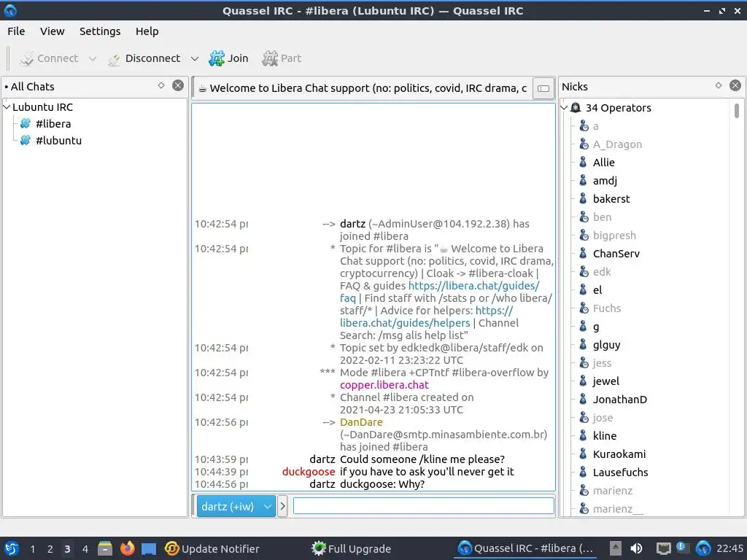This screenshot has height=560, width=747.
Task: Switch to virtual desktop 1
Action: click(32, 549)
